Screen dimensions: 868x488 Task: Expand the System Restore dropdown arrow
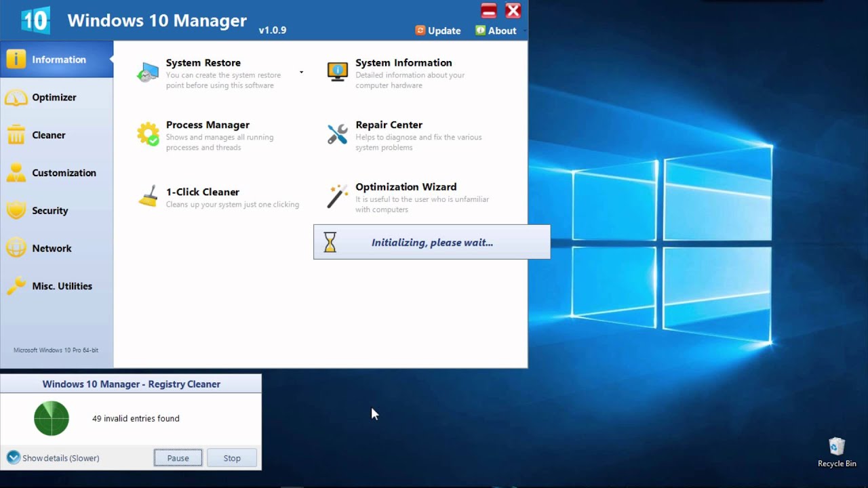click(x=301, y=73)
